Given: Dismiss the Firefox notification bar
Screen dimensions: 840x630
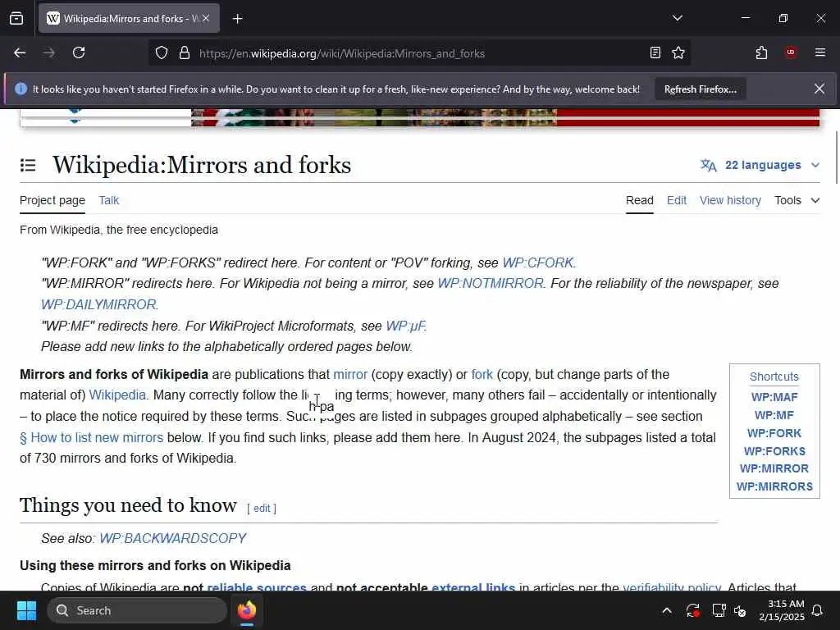Looking at the screenshot, I should 819,89.
